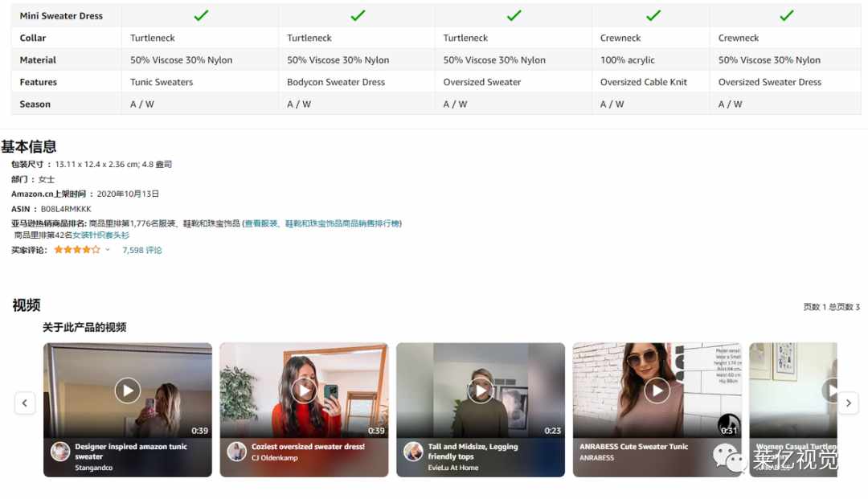Click the Material row label

tap(38, 60)
